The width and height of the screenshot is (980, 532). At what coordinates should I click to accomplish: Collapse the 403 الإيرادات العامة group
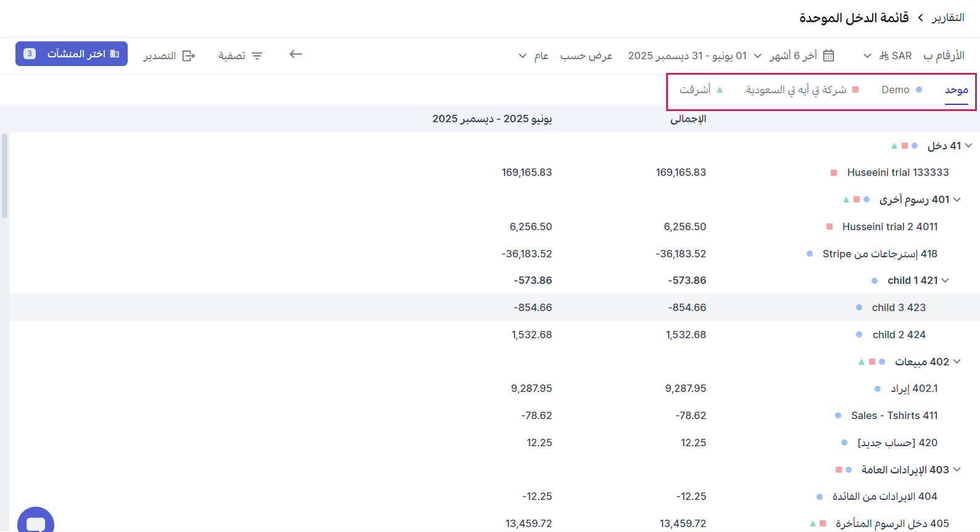[x=957, y=470]
